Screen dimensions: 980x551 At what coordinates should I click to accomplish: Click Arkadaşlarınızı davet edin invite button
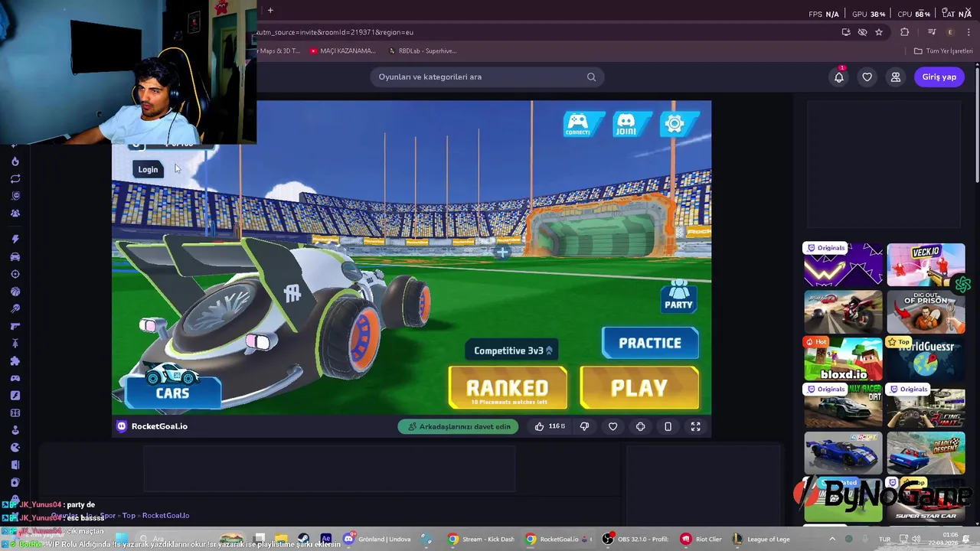[x=458, y=426]
